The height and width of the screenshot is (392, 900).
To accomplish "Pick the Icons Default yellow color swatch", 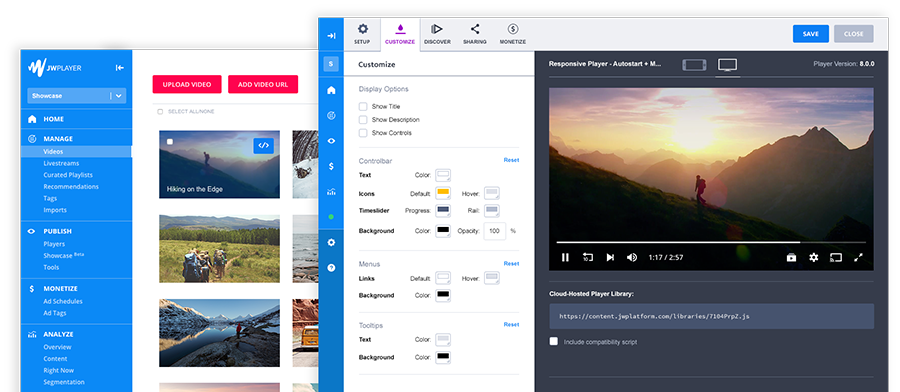I will click(x=443, y=193).
